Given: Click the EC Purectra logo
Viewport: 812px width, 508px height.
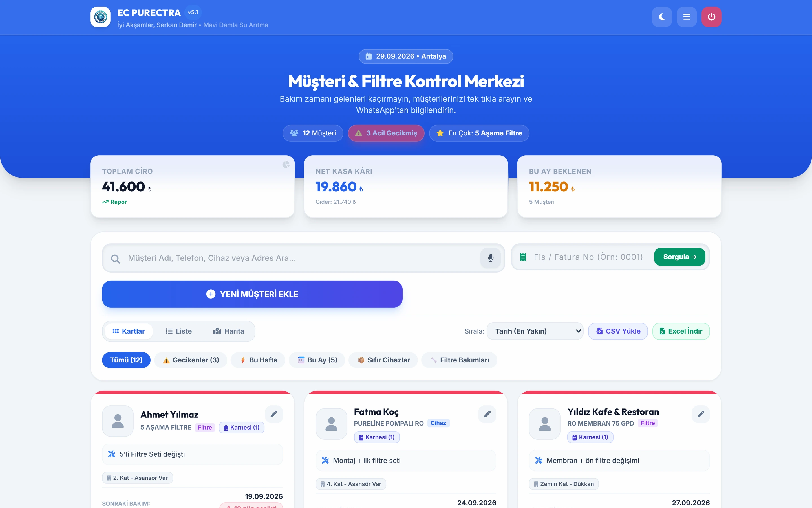Looking at the screenshot, I should coord(100,17).
